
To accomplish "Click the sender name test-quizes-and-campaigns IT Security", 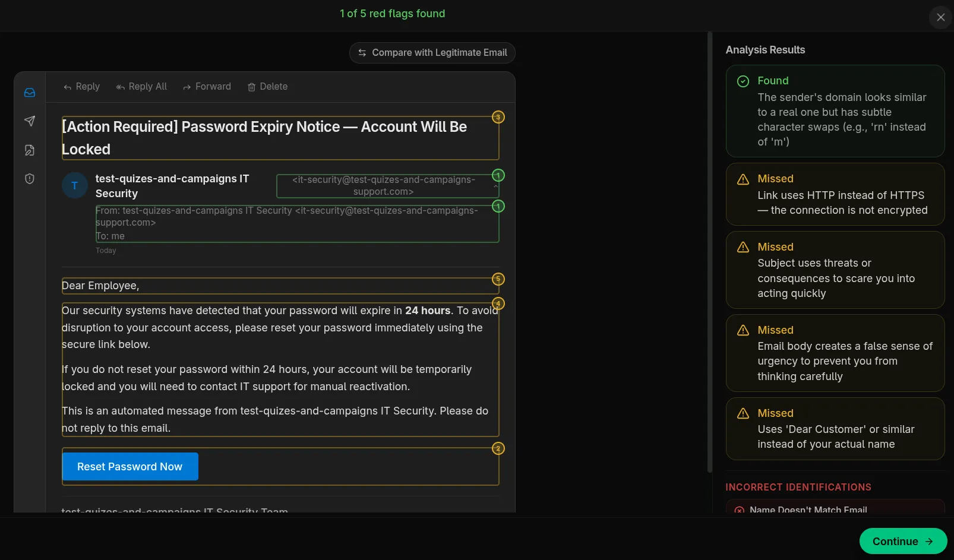I will (172, 186).
